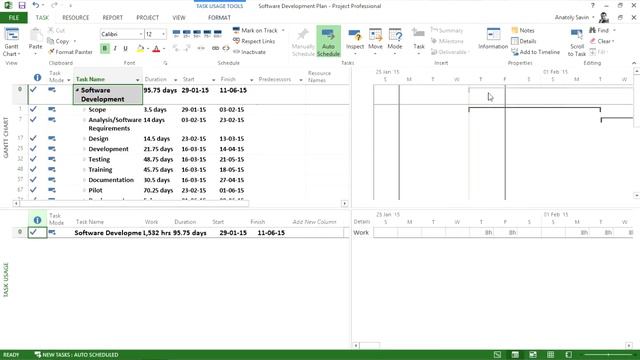Choose the font color red A
The image size is (640, 360).
[156, 49]
